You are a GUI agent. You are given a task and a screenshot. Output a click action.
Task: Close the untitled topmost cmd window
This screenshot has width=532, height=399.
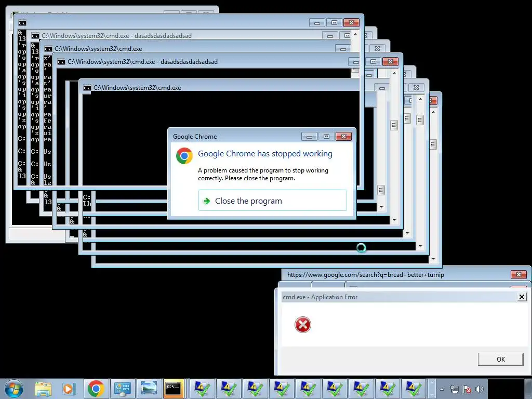[351, 23]
